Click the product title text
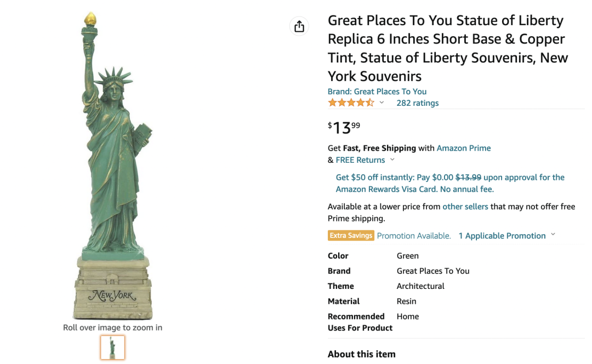The image size is (592, 364). point(447,48)
